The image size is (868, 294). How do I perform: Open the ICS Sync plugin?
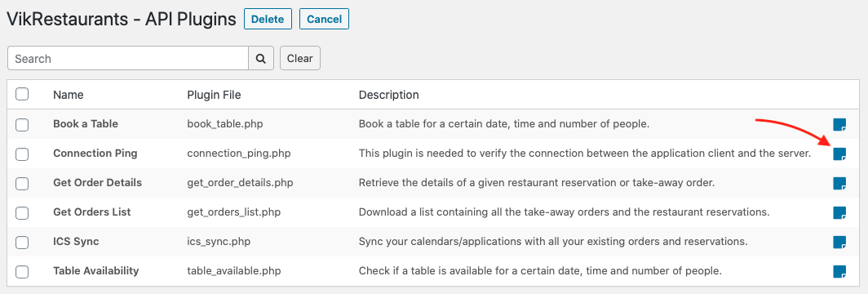pyautogui.click(x=76, y=242)
